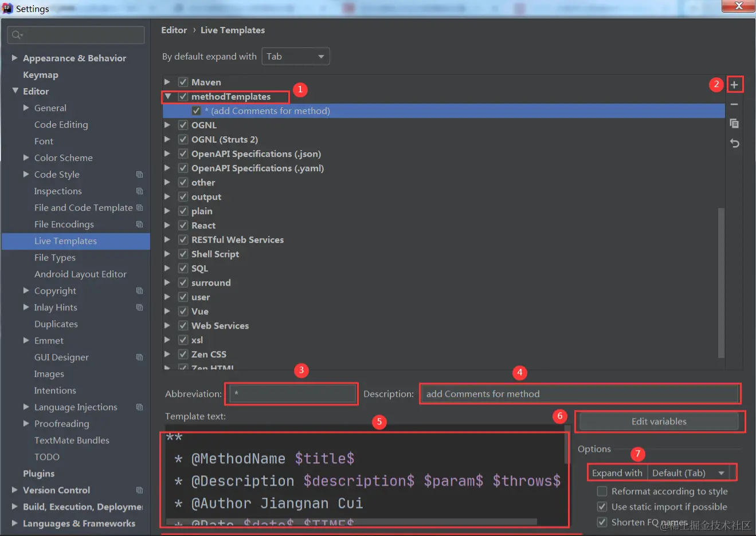Open Intentions settings page
The width and height of the screenshot is (756, 536).
click(x=55, y=391)
